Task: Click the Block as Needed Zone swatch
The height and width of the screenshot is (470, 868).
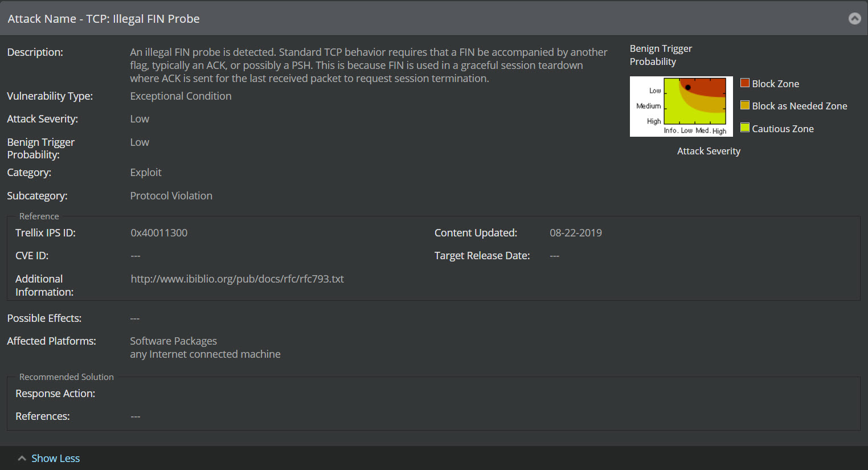Action: [744, 105]
